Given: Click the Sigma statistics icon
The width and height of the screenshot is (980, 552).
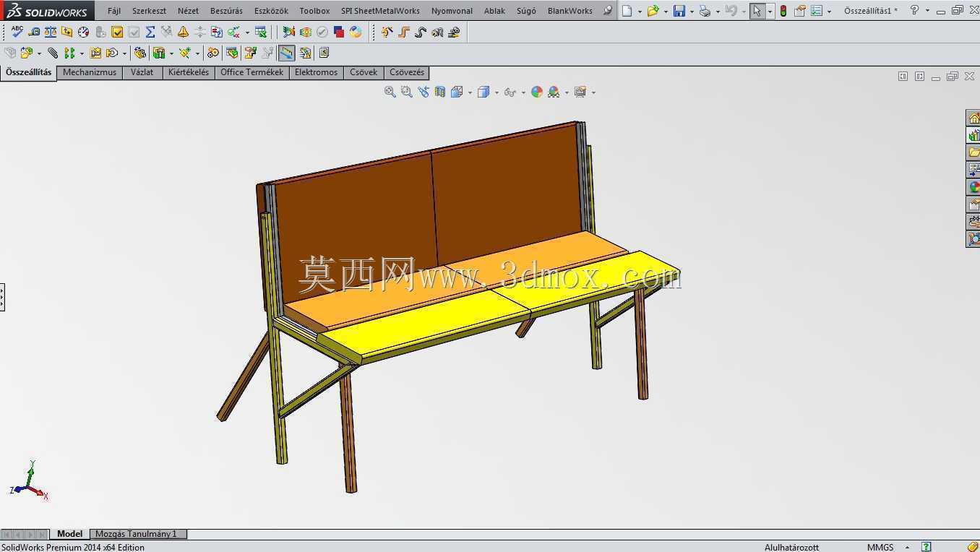Looking at the screenshot, I should pyautogui.click(x=150, y=32).
